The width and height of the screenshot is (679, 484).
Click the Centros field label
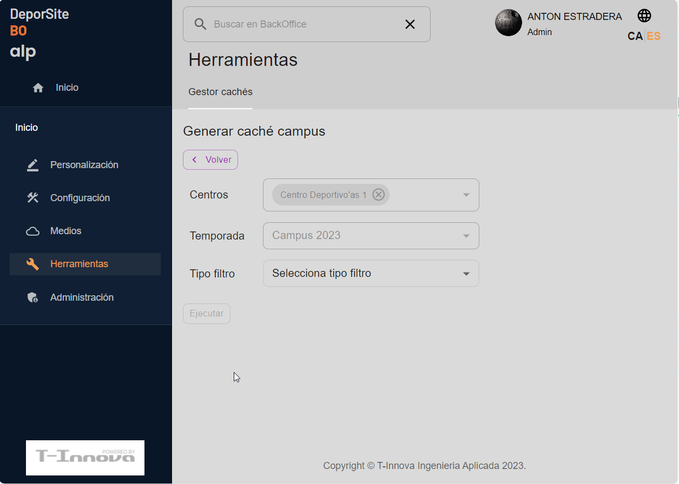[x=209, y=195]
